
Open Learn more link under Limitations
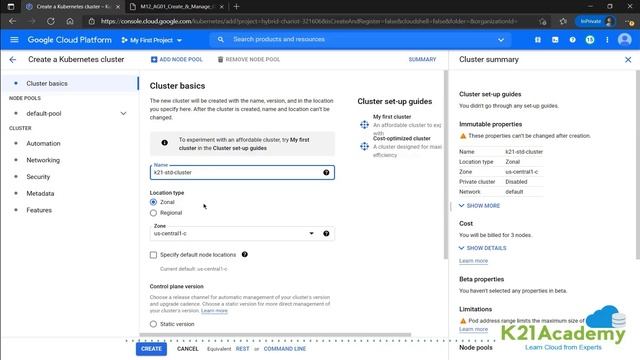[x=473, y=329]
